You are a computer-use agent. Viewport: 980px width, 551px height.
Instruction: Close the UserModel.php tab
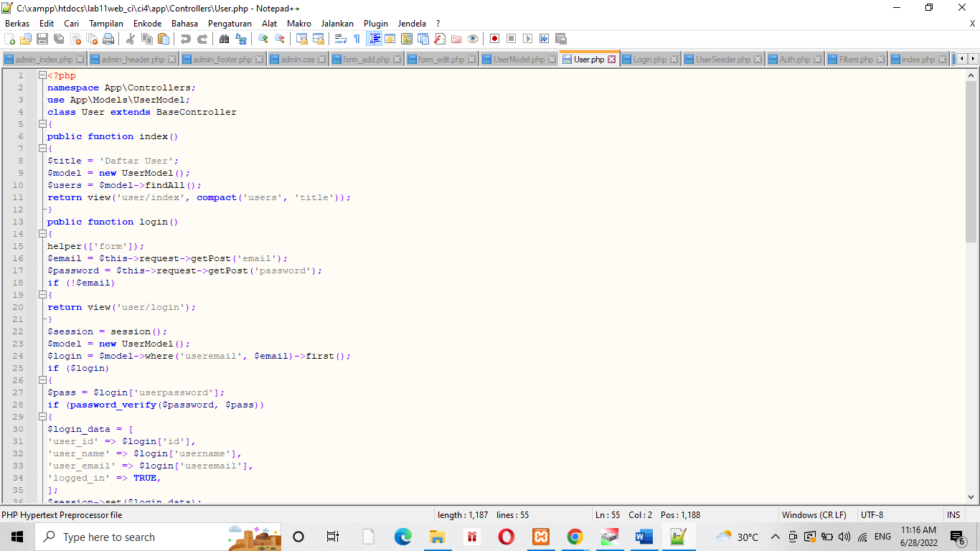click(x=552, y=60)
